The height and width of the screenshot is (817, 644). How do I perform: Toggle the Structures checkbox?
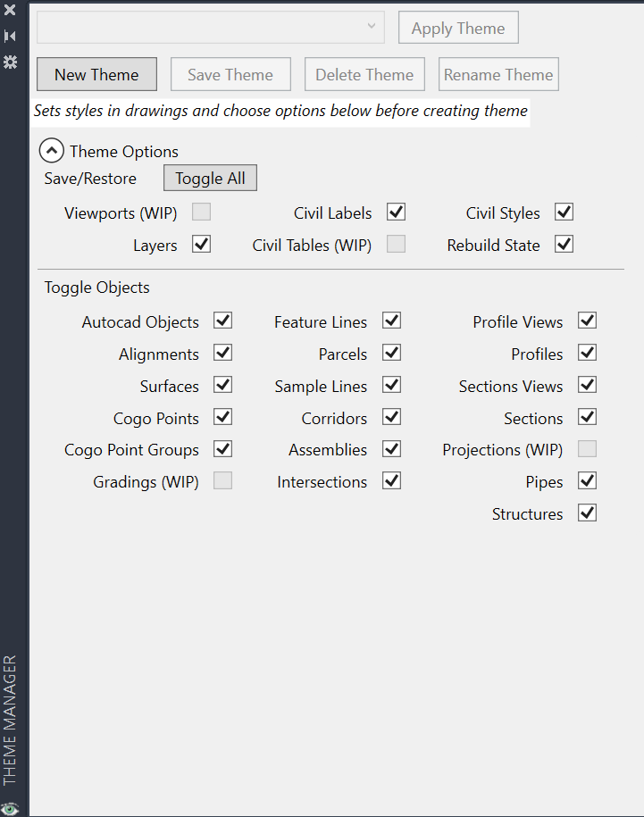(587, 513)
